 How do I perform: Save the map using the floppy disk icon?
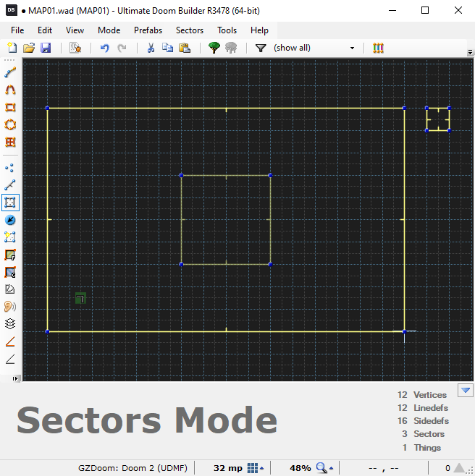coord(46,48)
